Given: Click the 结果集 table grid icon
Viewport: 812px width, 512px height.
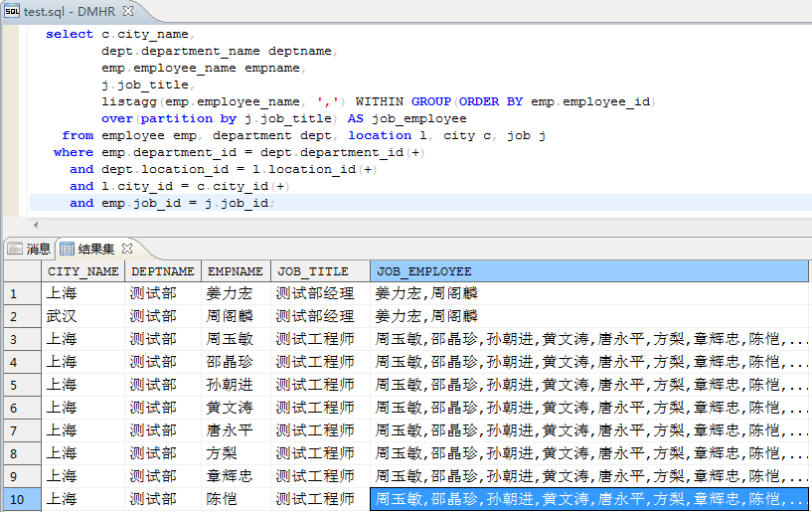Looking at the screenshot, I should [x=68, y=249].
